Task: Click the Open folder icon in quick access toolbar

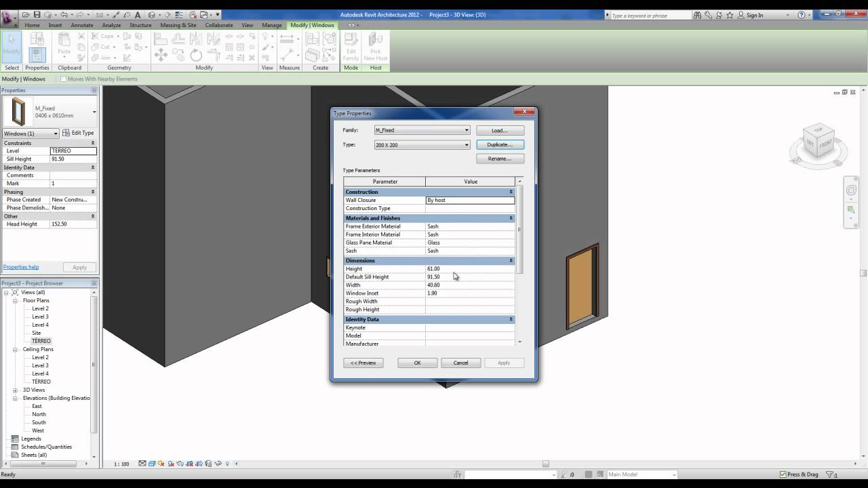Action: (x=26, y=14)
